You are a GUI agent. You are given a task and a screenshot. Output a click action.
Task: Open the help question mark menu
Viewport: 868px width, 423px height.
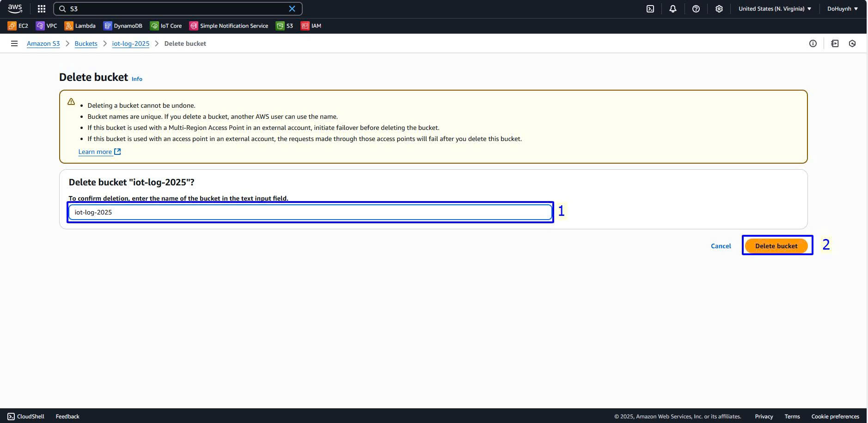(x=696, y=9)
